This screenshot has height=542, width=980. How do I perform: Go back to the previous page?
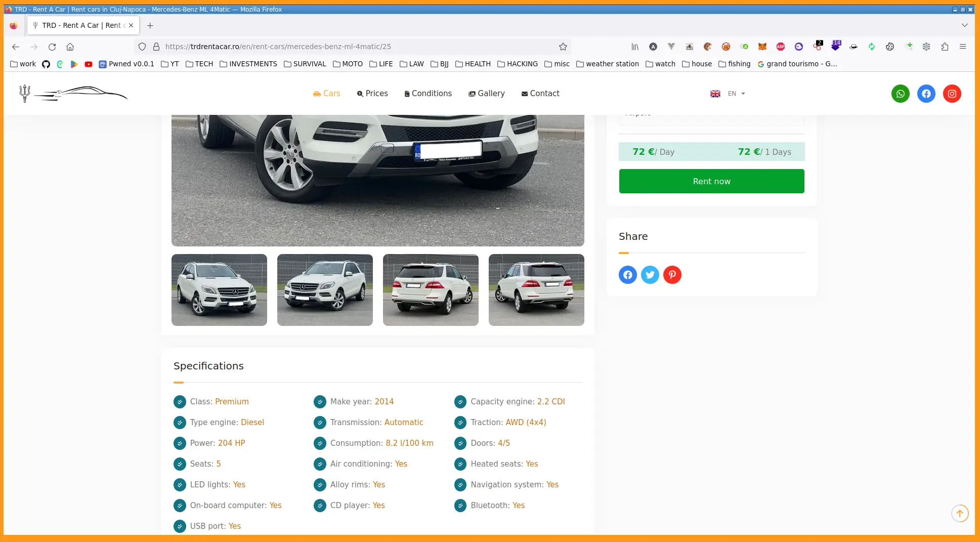click(x=16, y=47)
